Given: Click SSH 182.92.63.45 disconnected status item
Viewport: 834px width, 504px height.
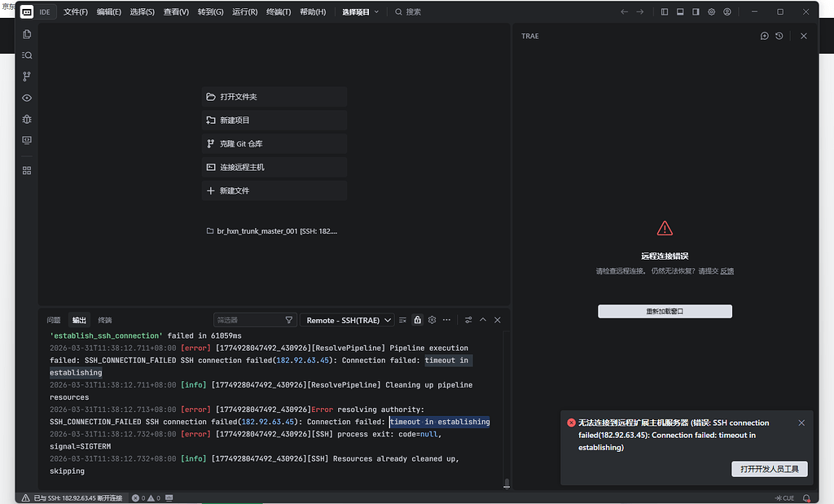Looking at the screenshot, I should pyautogui.click(x=72, y=498).
